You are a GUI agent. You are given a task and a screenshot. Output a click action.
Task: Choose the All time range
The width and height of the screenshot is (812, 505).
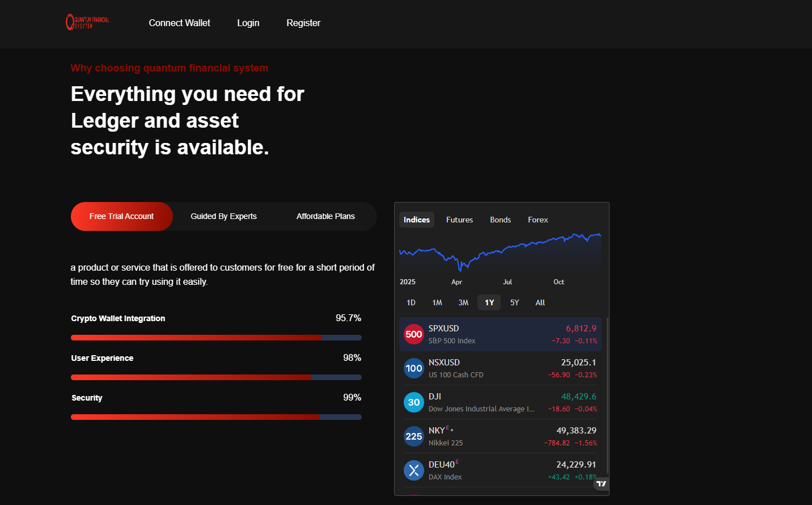(x=540, y=302)
